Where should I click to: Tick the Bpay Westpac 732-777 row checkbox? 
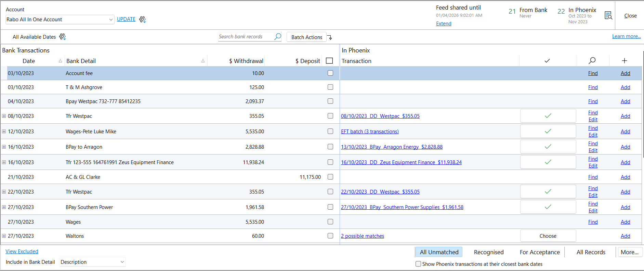(330, 101)
